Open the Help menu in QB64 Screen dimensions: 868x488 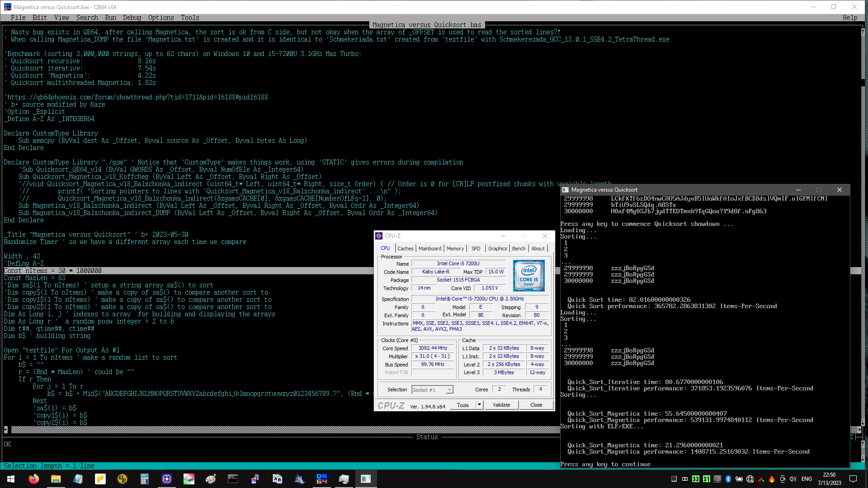tap(850, 18)
